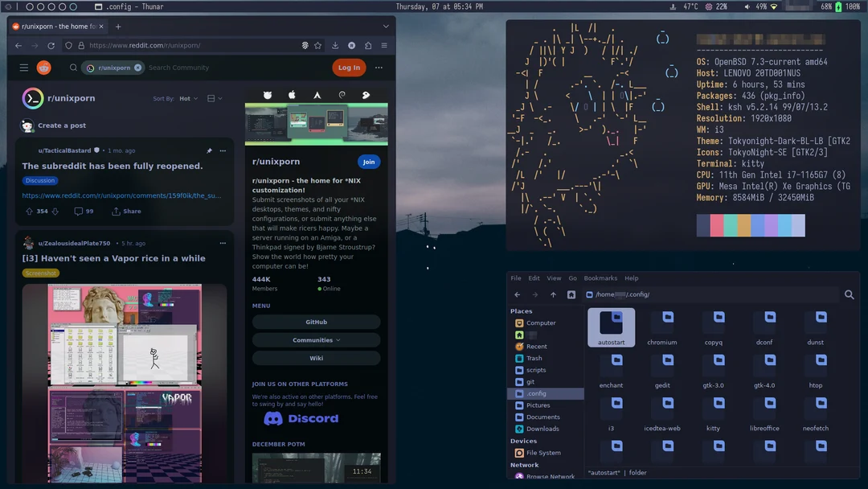Open the GitHub link in the subreddit menu
Viewport: 868px width, 489px height.
[x=317, y=321]
